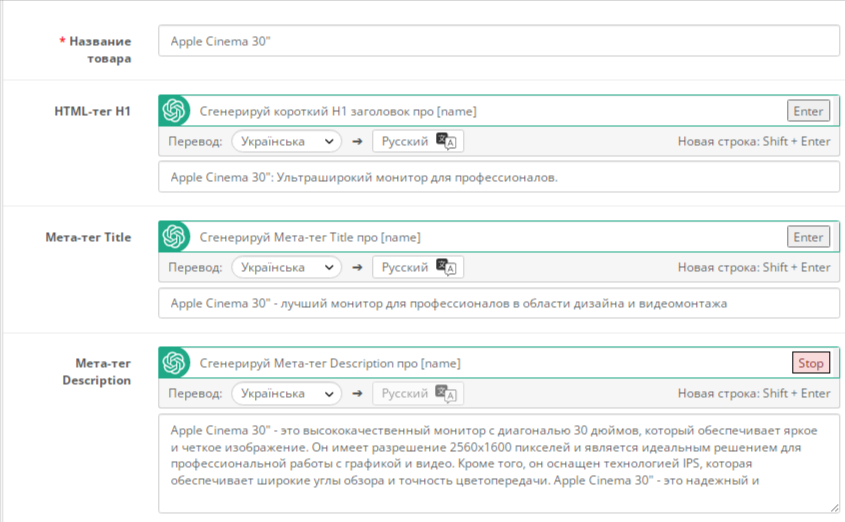
Task: Click translate icon in Мета-тег Title row
Action: pos(446,268)
